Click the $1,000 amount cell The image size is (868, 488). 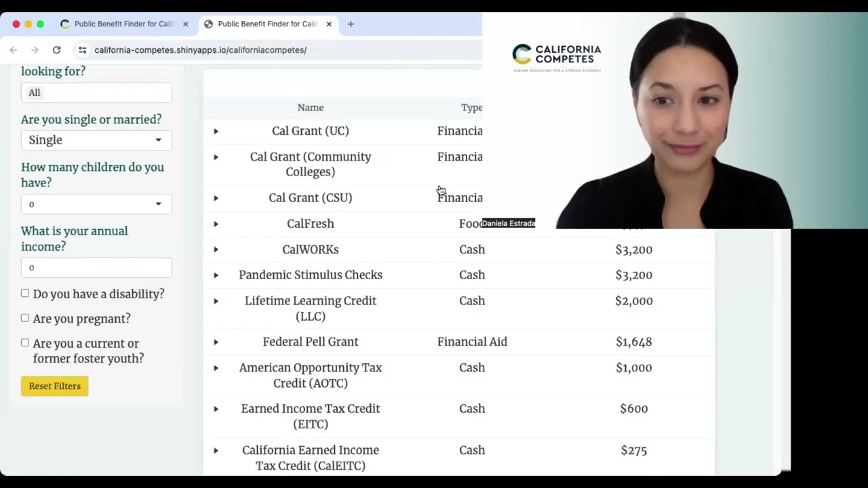(x=634, y=368)
